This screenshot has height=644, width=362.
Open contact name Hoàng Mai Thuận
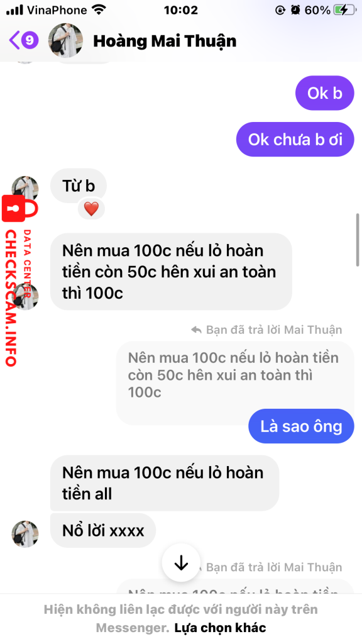165,41
